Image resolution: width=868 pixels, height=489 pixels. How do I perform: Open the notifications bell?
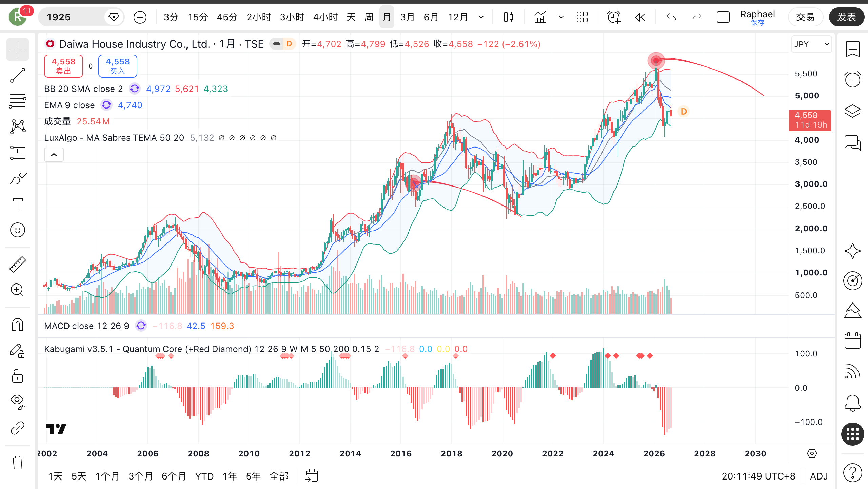[x=852, y=403]
